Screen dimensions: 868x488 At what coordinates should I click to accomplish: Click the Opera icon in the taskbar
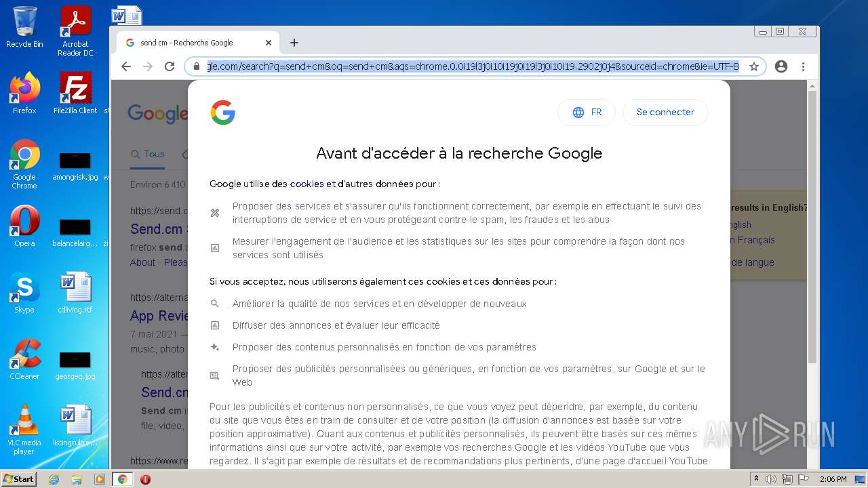pyautogui.click(x=145, y=479)
